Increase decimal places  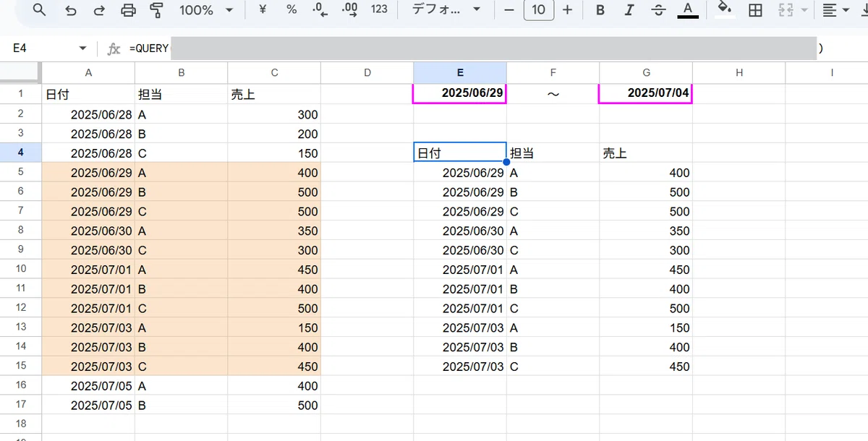point(349,10)
